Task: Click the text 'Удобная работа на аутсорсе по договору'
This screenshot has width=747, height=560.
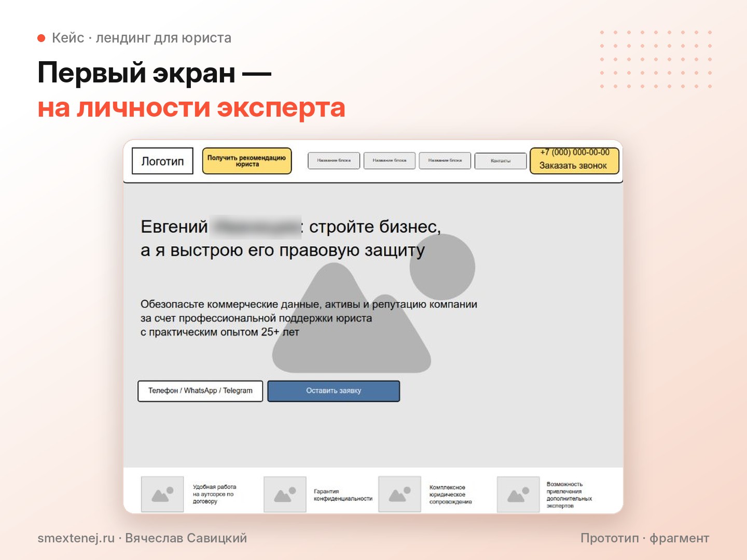Action: [214, 494]
